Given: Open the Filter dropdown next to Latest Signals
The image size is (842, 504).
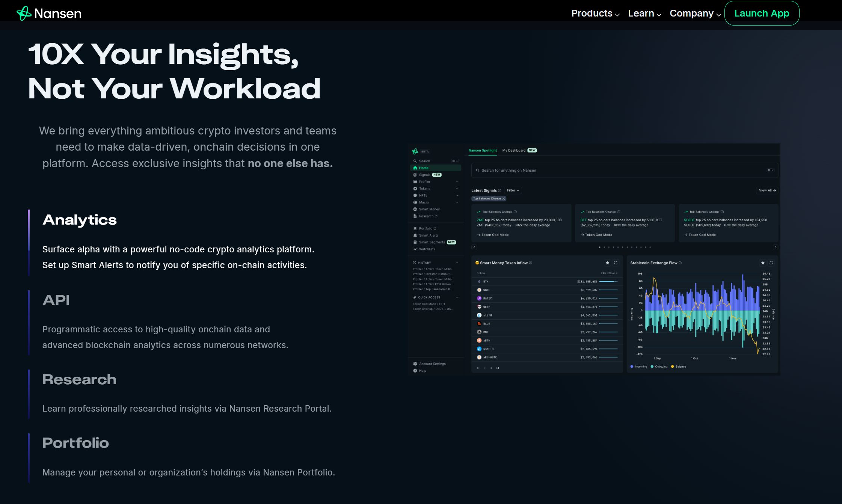Looking at the screenshot, I should [x=513, y=190].
